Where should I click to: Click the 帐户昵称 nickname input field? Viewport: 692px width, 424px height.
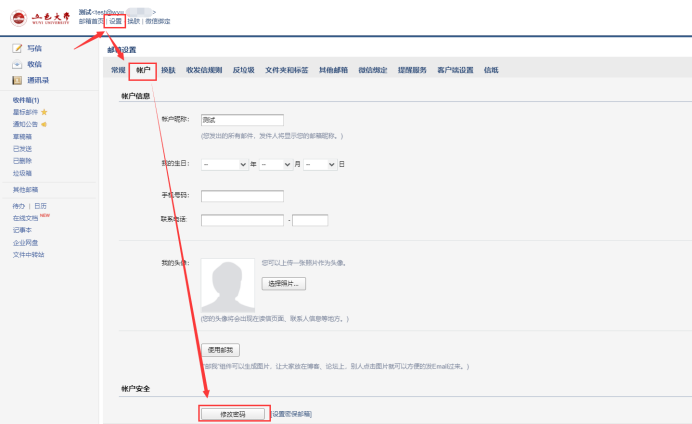242,120
